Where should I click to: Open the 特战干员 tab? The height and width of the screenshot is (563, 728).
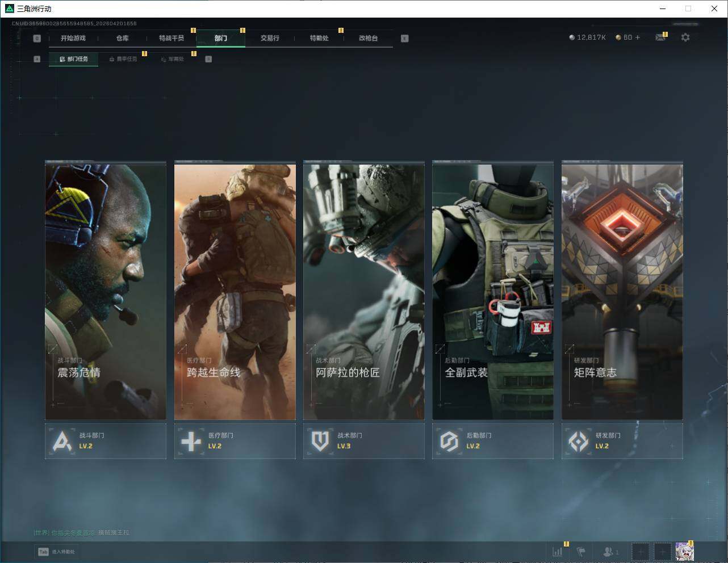pos(171,38)
